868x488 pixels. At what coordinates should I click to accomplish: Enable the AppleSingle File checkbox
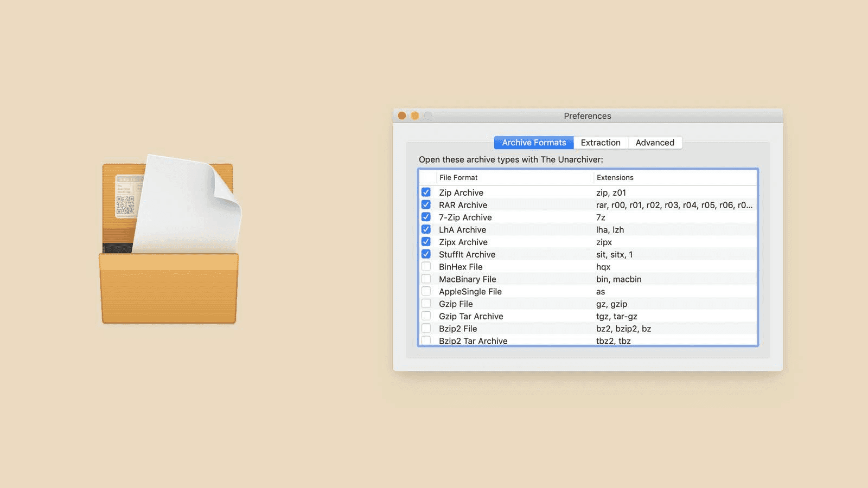(x=426, y=291)
